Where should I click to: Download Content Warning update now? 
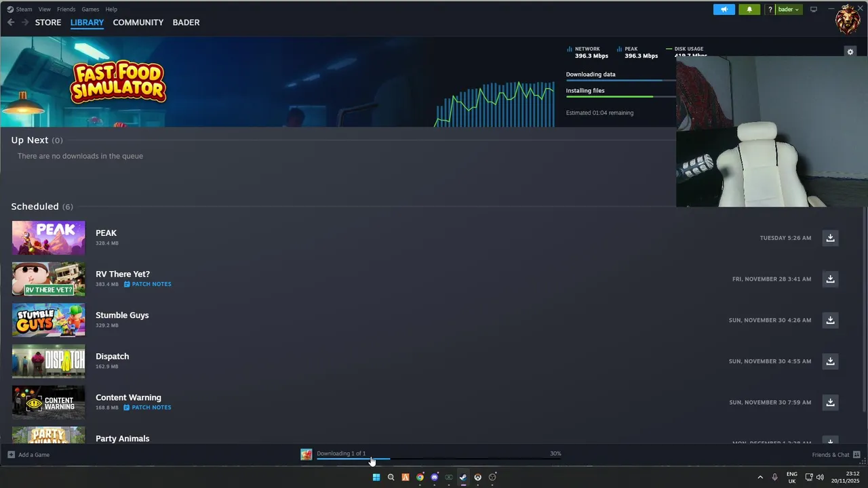click(830, 403)
